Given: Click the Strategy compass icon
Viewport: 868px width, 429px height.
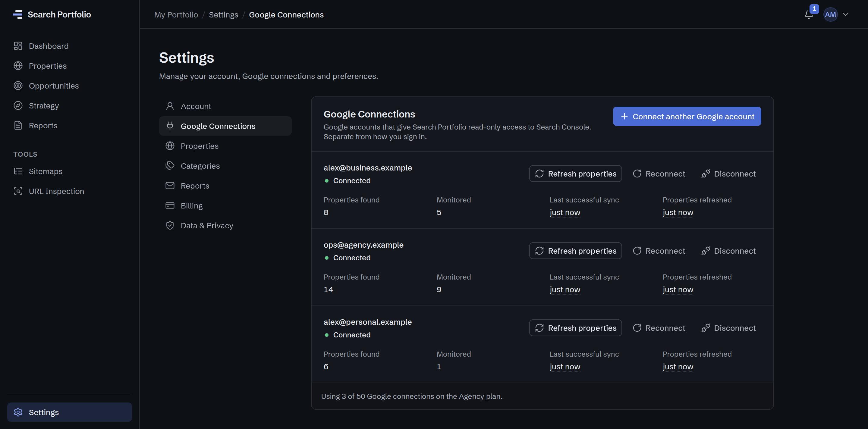Looking at the screenshot, I should (18, 105).
